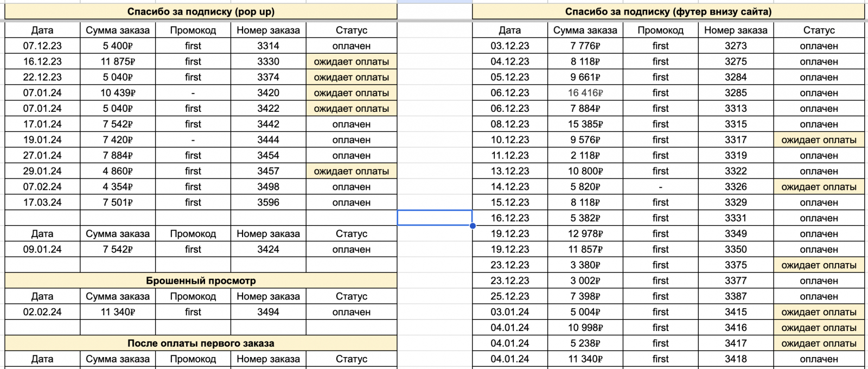Select amount cell 15 385₽
Image resolution: width=868 pixels, height=369 pixels.
pos(585,124)
